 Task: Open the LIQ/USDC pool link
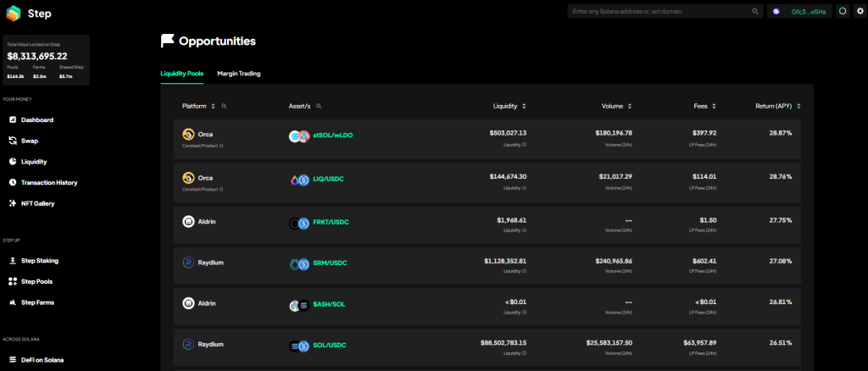click(x=328, y=179)
